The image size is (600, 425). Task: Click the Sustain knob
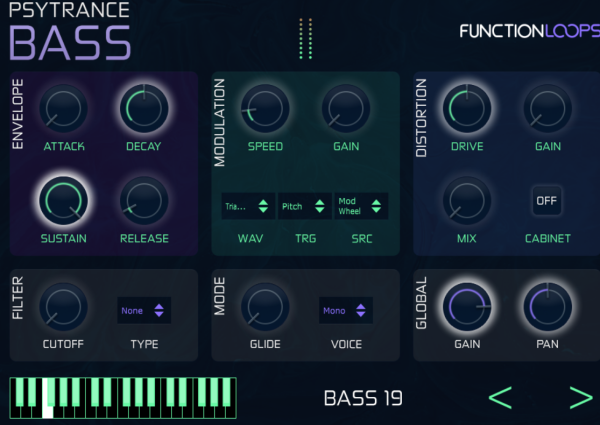pyautogui.click(x=63, y=200)
